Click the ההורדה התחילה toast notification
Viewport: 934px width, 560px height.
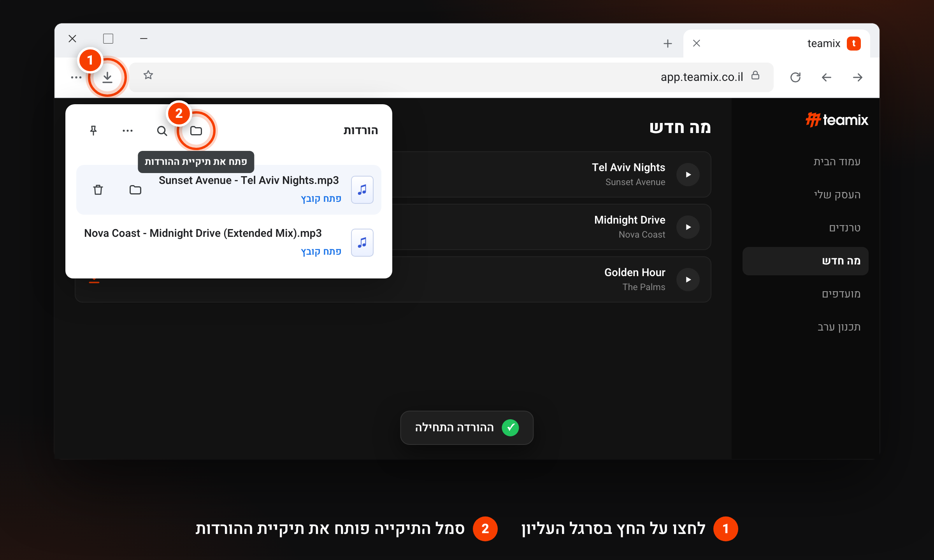click(467, 428)
